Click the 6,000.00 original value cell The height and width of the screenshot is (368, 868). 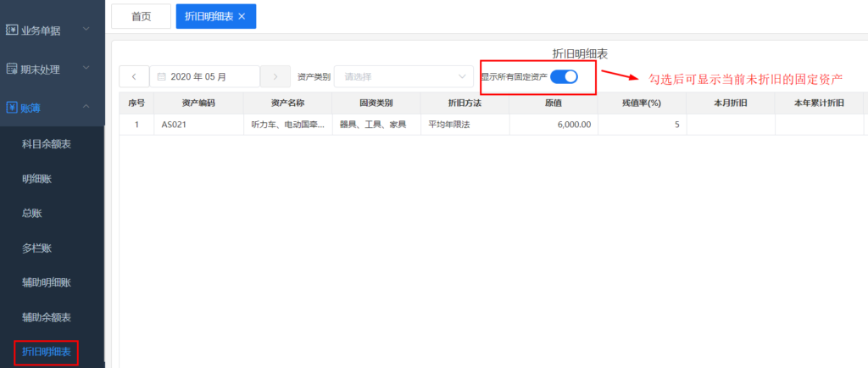pos(554,125)
